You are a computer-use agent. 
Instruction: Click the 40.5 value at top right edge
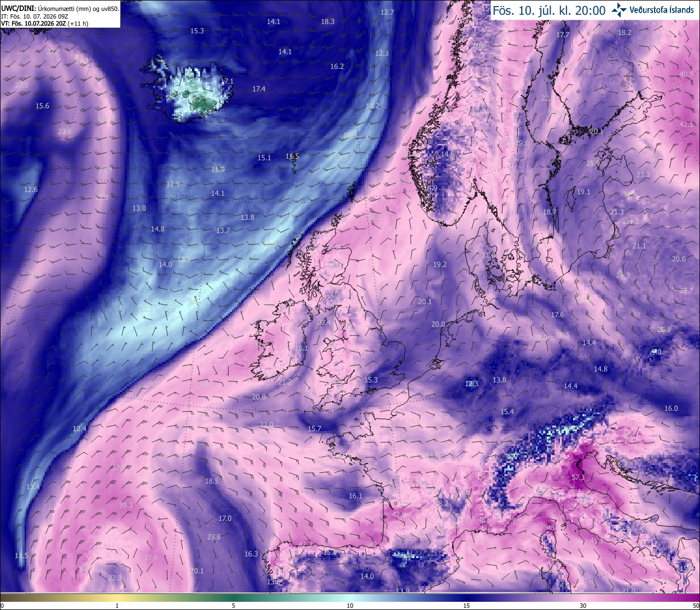point(686,74)
